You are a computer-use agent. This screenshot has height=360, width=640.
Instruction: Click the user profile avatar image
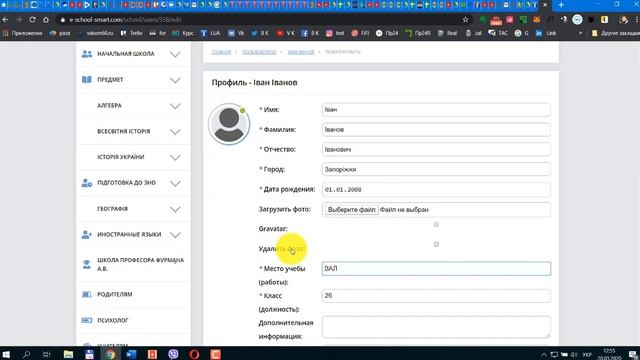pos(229,124)
